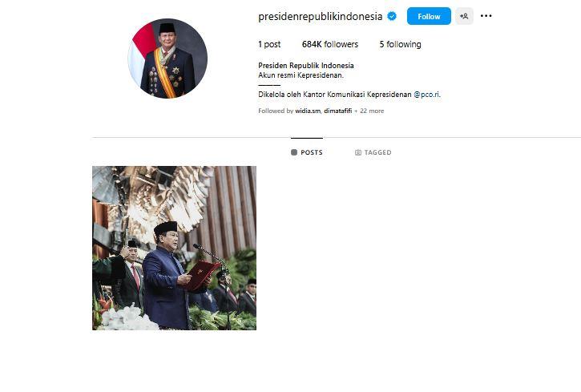
Task: Visit the dimatafifi follower profile
Action: click(337, 111)
